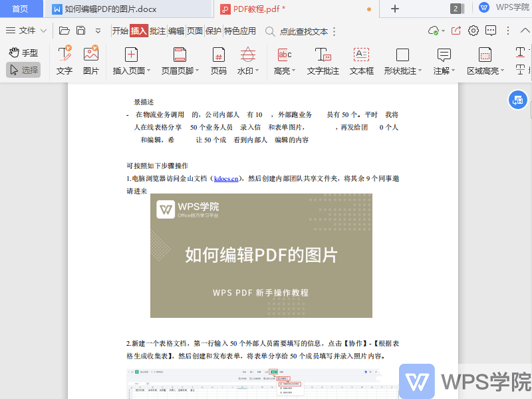The height and width of the screenshot is (399, 532).
Task: Toggle the 手型 hand tool
Action: [x=23, y=53]
